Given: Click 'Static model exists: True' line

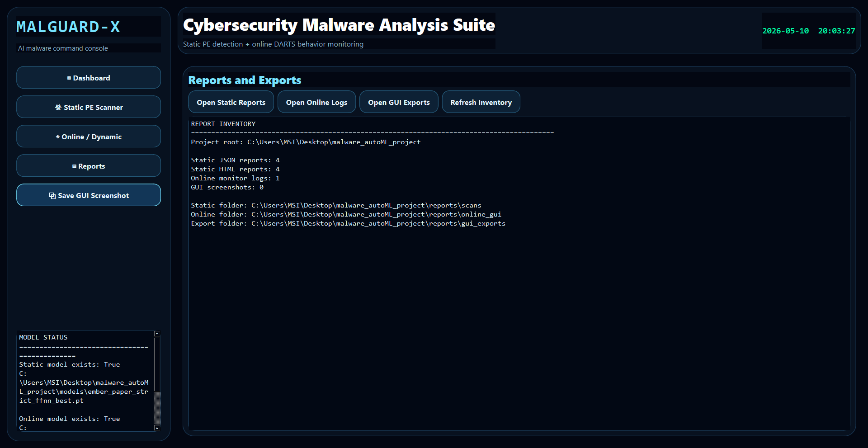Looking at the screenshot, I should click(70, 364).
